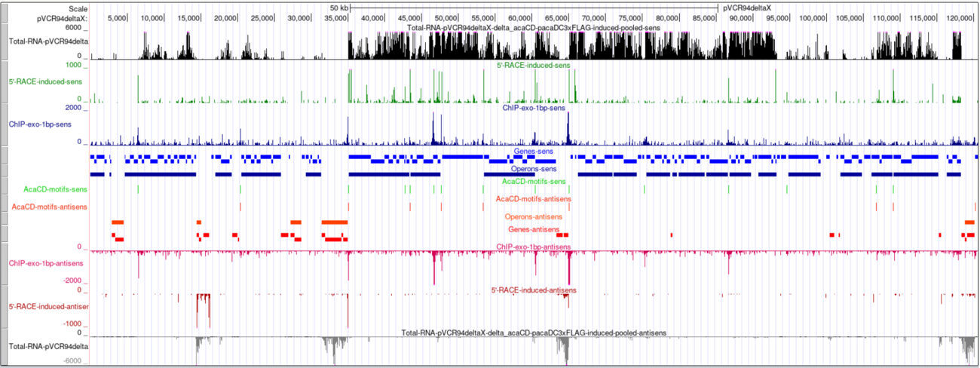
Task: Click the Total-RNA-pVCR94delta antisens track label beside -6000
Action: pyautogui.click(x=47, y=346)
